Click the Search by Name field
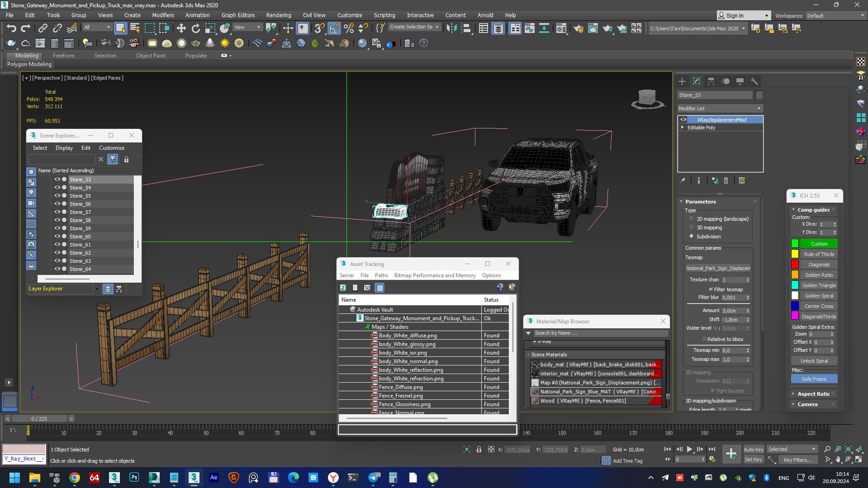The height and width of the screenshot is (488, 868). [x=601, y=333]
